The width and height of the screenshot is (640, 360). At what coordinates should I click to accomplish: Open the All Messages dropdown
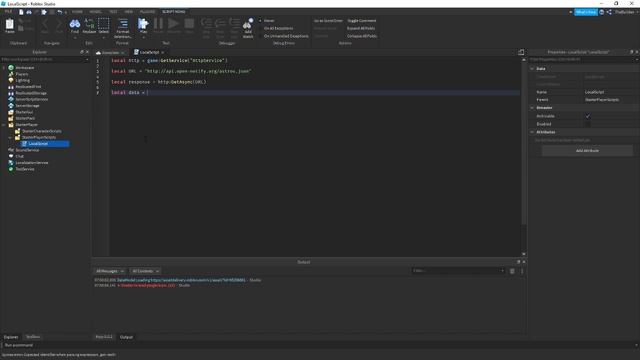(x=109, y=271)
